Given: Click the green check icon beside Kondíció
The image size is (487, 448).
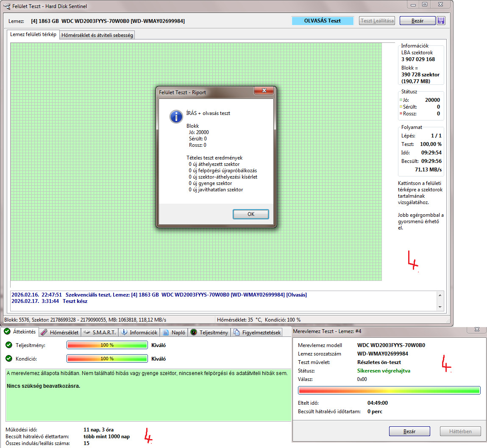Looking at the screenshot, I should click(x=9, y=358).
